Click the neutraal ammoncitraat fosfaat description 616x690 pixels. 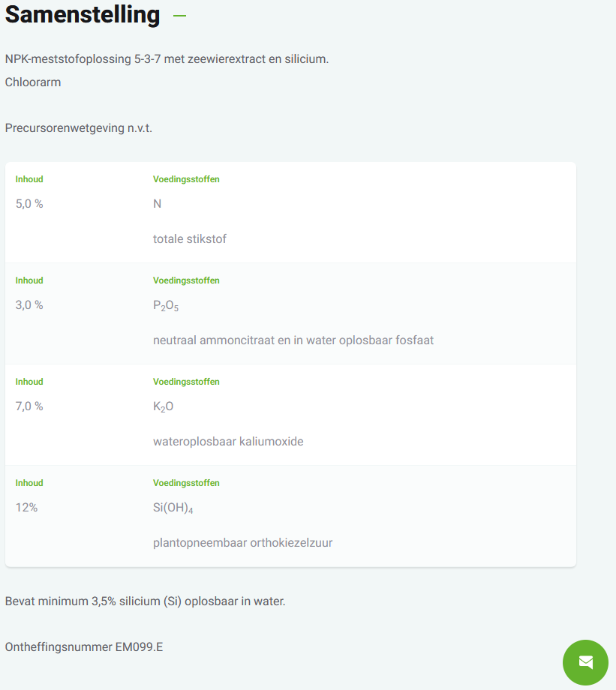pos(293,340)
